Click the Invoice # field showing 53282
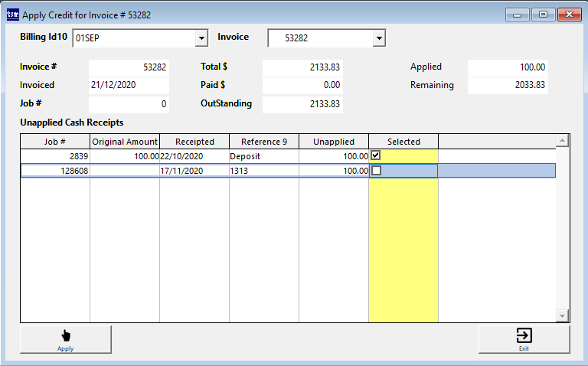Screen dimensions: 588x366 (x=129, y=67)
